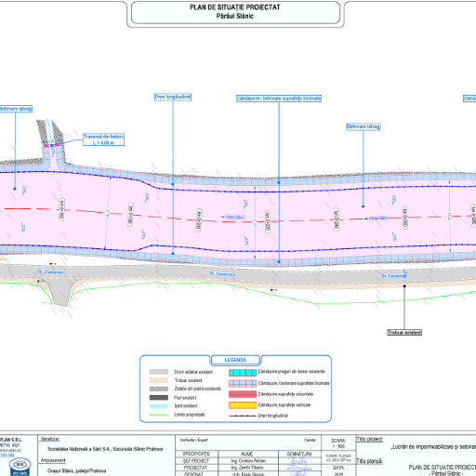Image resolution: width=476 pixels, height=476 pixels.
Task: Select the boxed Trotuar existent callout below the road
Action: [404, 333]
